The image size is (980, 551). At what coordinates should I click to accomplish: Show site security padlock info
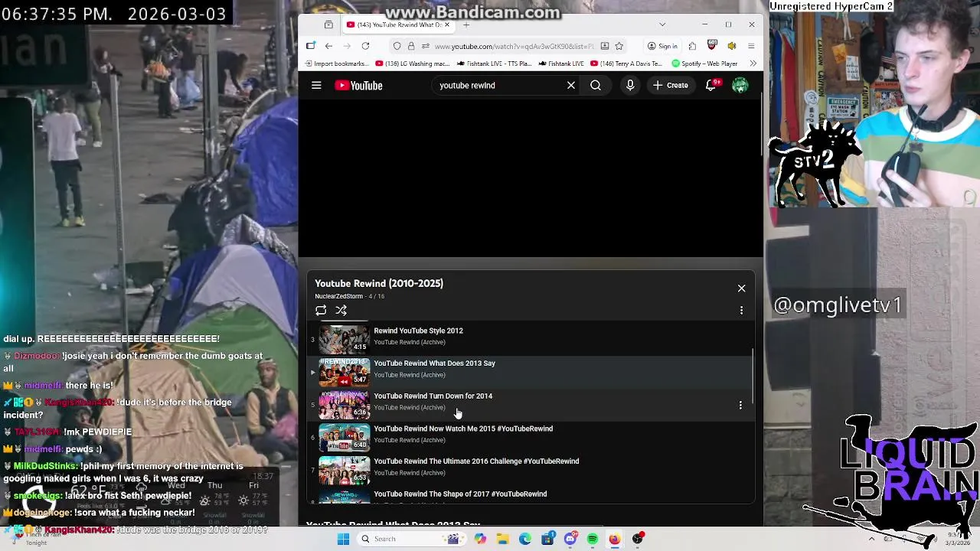click(x=411, y=46)
